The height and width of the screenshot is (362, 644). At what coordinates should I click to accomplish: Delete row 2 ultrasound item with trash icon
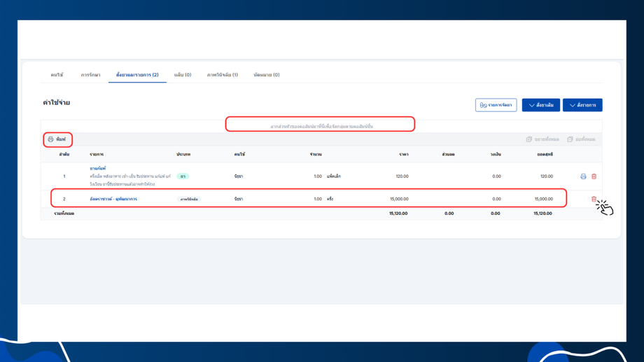[594, 200]
